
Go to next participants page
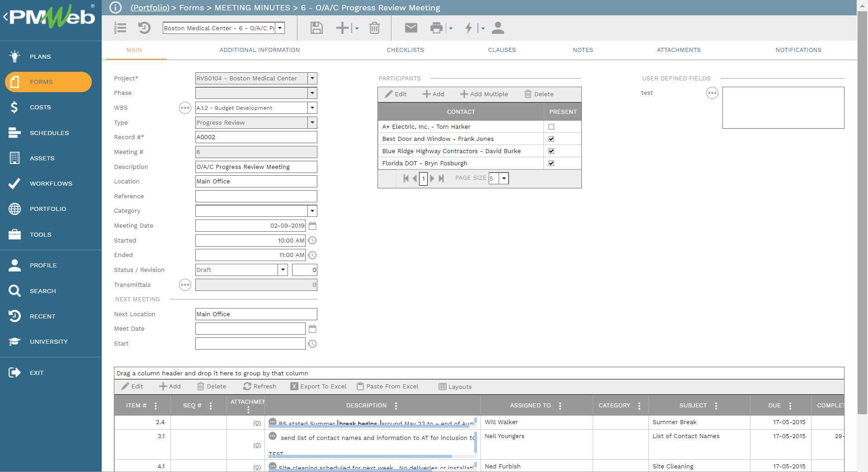(432, 178)
